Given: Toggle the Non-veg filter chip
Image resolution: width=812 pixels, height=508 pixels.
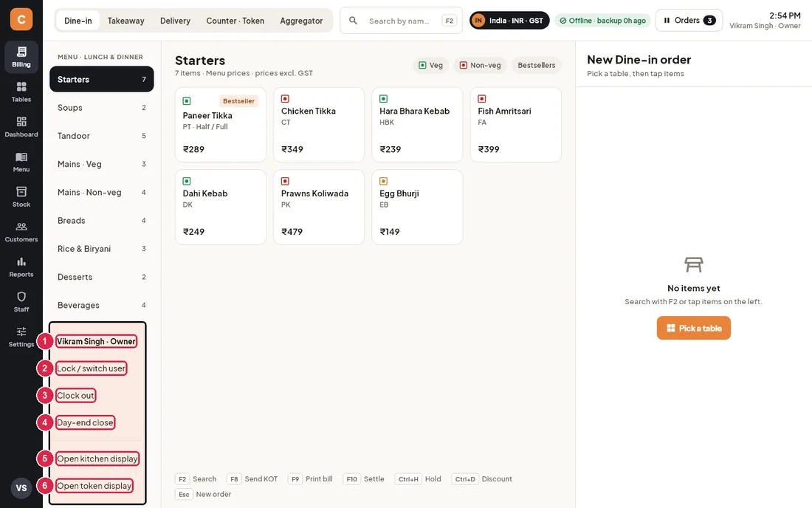Looking at the screenshot, I should [480, 65].
